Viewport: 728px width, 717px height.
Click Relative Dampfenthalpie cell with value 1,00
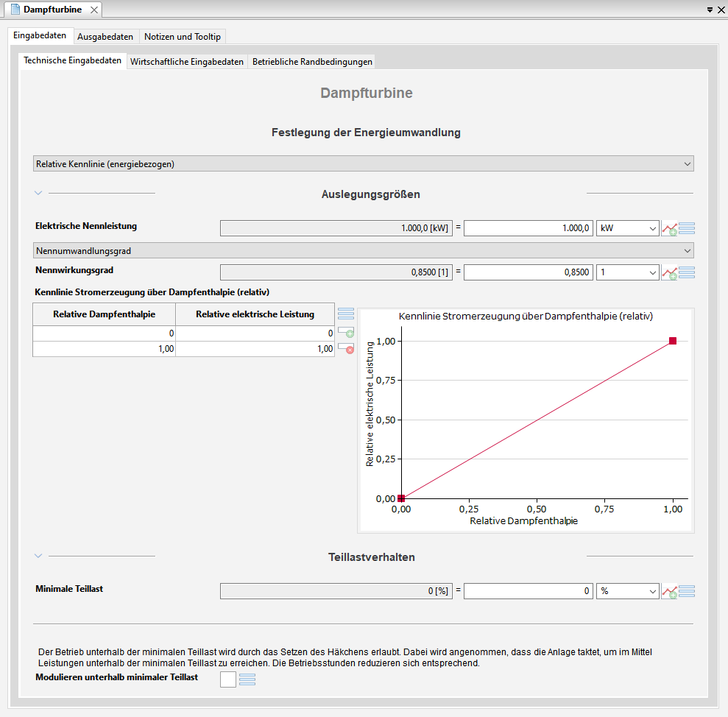click(104, 349)
